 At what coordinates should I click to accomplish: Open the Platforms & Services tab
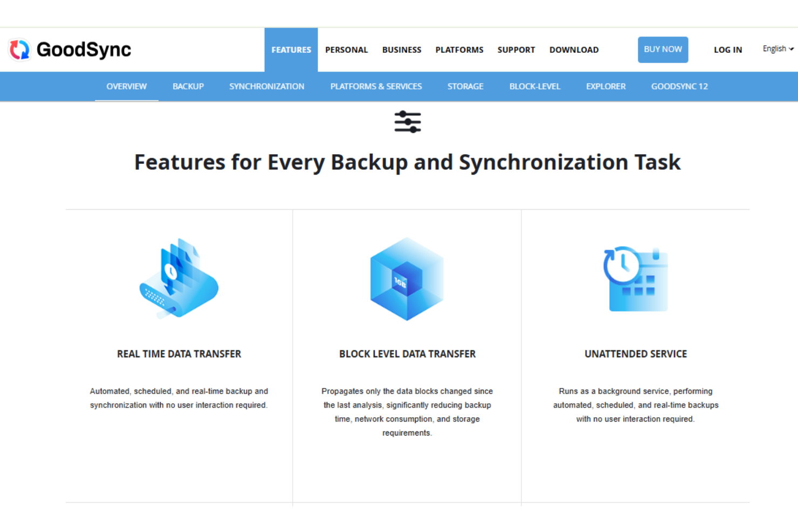click(x=376, y=86)
